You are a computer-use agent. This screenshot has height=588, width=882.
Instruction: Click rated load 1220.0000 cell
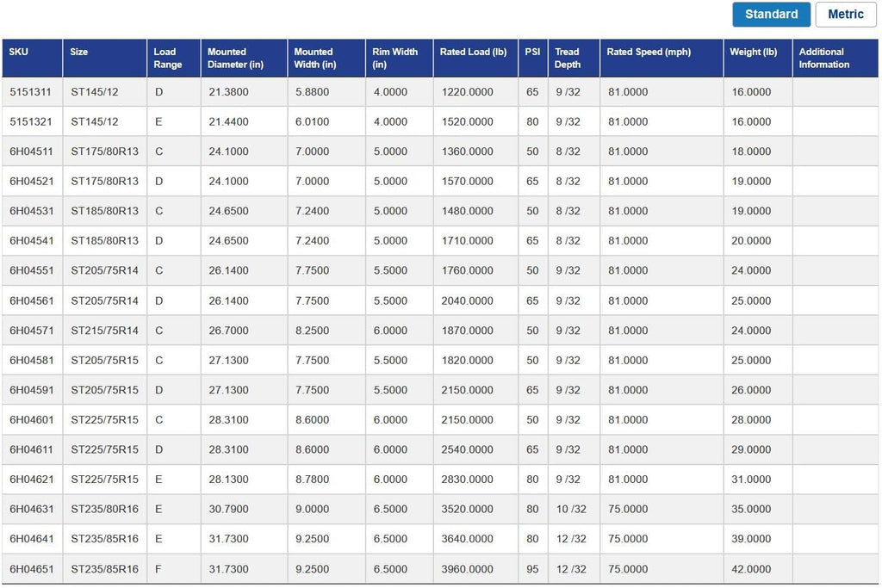click(x=475, y=92)
